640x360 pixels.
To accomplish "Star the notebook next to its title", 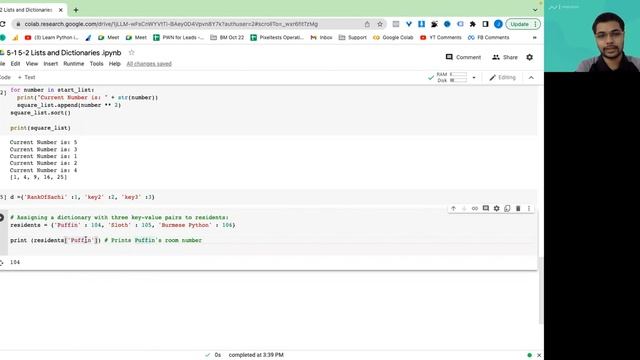I will pos(131,53).
